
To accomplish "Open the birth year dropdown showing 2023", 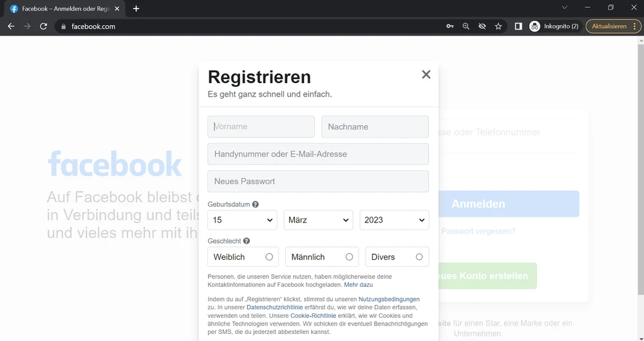I will (x=394, y=220).
